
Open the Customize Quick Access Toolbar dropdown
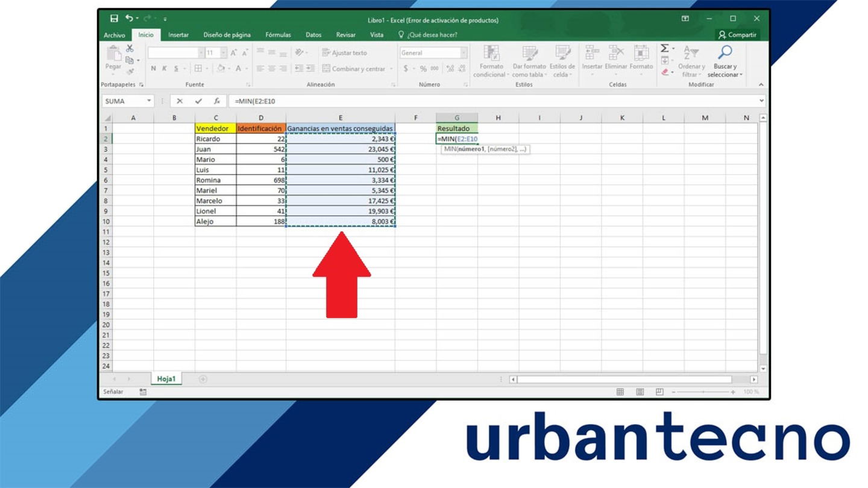click(165, 20)
